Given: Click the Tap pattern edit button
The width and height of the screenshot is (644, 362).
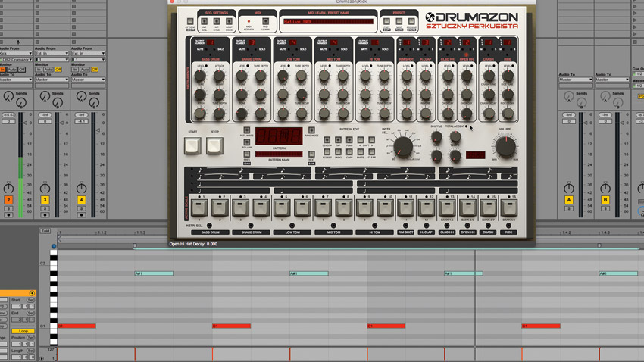Looking at the screenshot, I should click(338, 140).
